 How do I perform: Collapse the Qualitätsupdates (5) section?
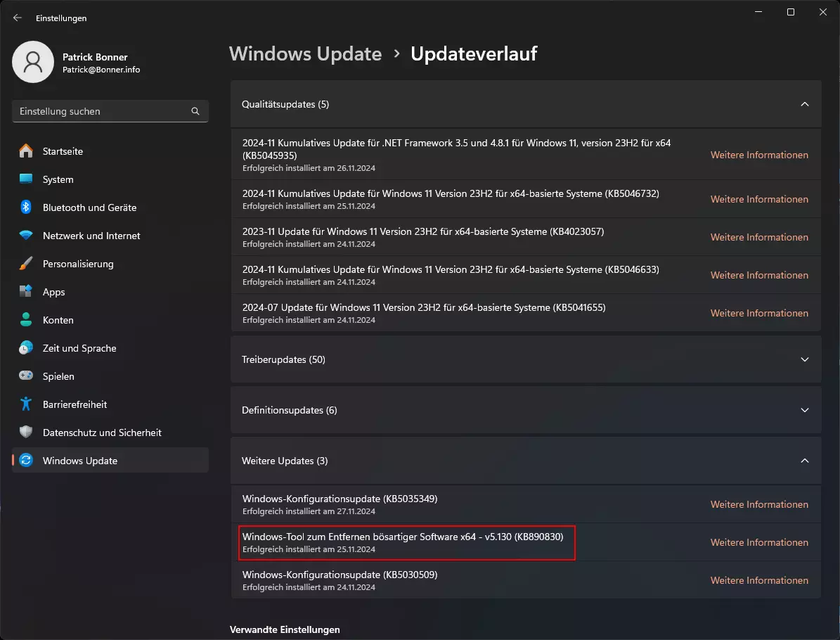805,104
